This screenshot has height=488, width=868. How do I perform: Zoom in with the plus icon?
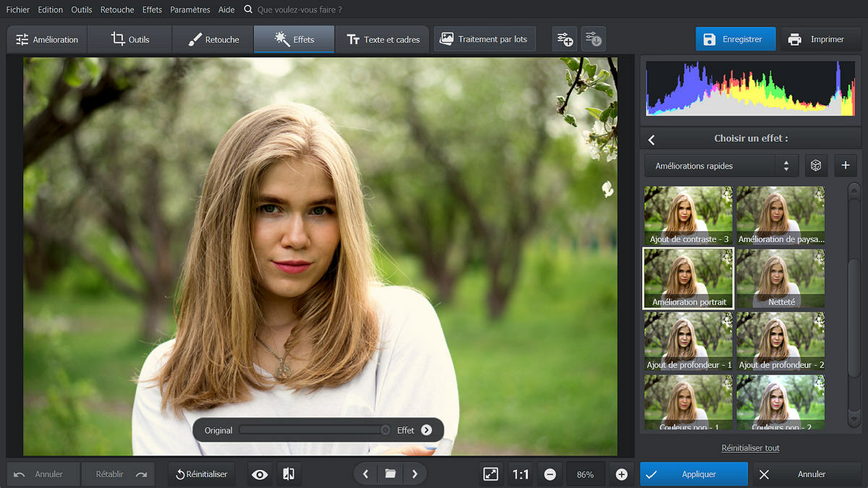[621, 474]
